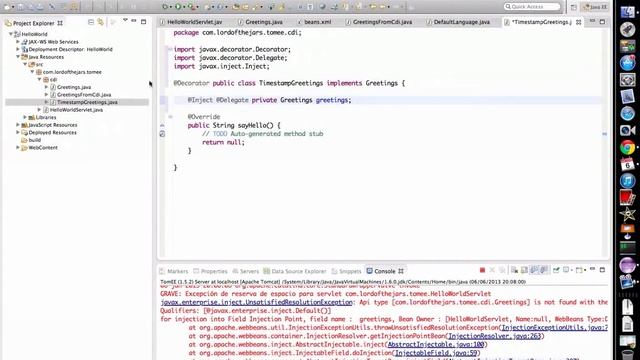Select the build folder in tree
The image size is (640, 360).
[34, 140]
